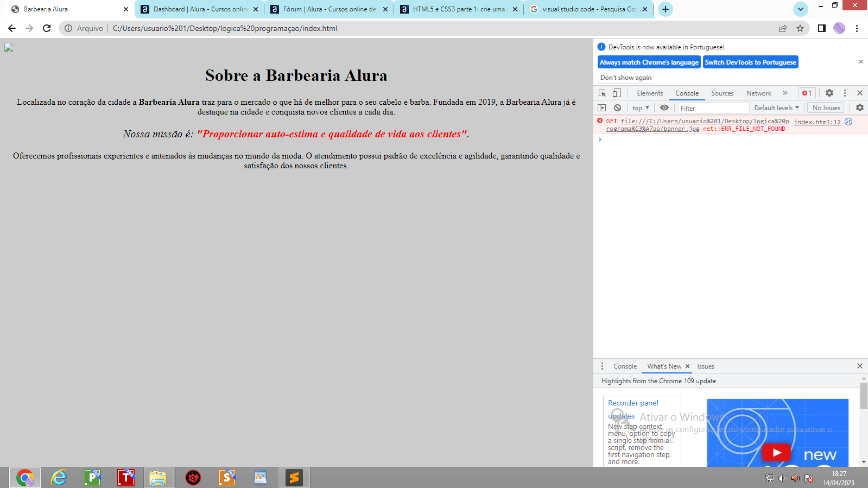Click the network tray icon
The width and height of the screenshot is (868, 488).
point(769,478)
